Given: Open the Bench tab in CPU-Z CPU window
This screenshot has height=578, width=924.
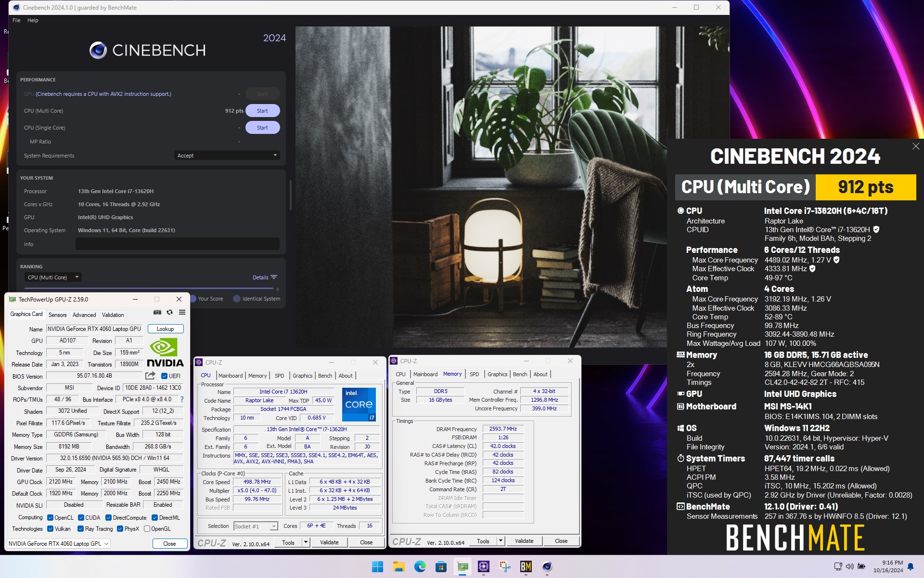Looking at the screenshot, I should [325, 376].
